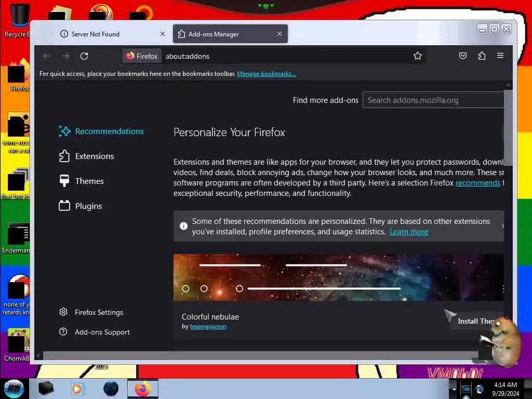
Task: Click the Manage bookmarks link
Action: (267, 74)
